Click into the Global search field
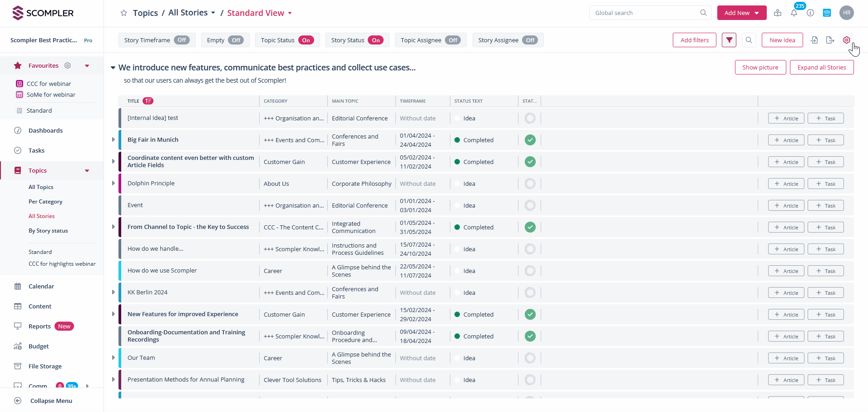This screenshot has width=868, height=412. pyautogui.click(x=645, y=13)
